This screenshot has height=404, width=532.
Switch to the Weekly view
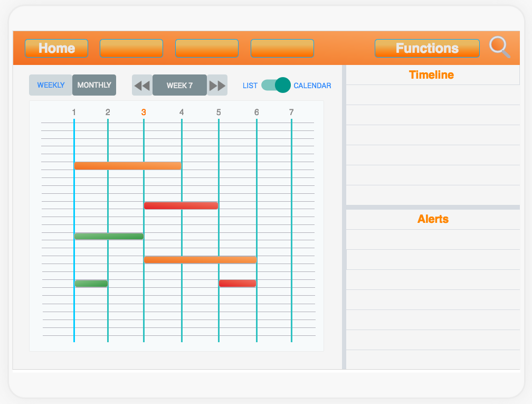tap(51, 85)
